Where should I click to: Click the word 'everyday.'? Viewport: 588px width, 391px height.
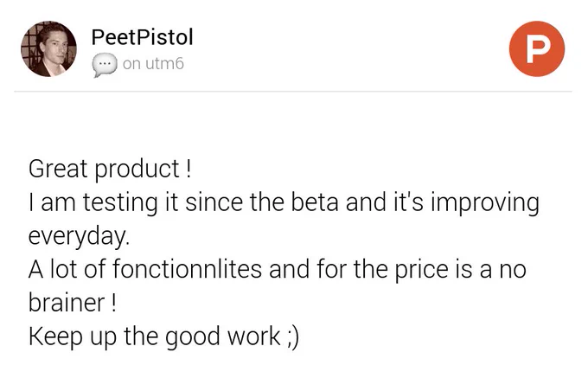(x=79, y=237)
